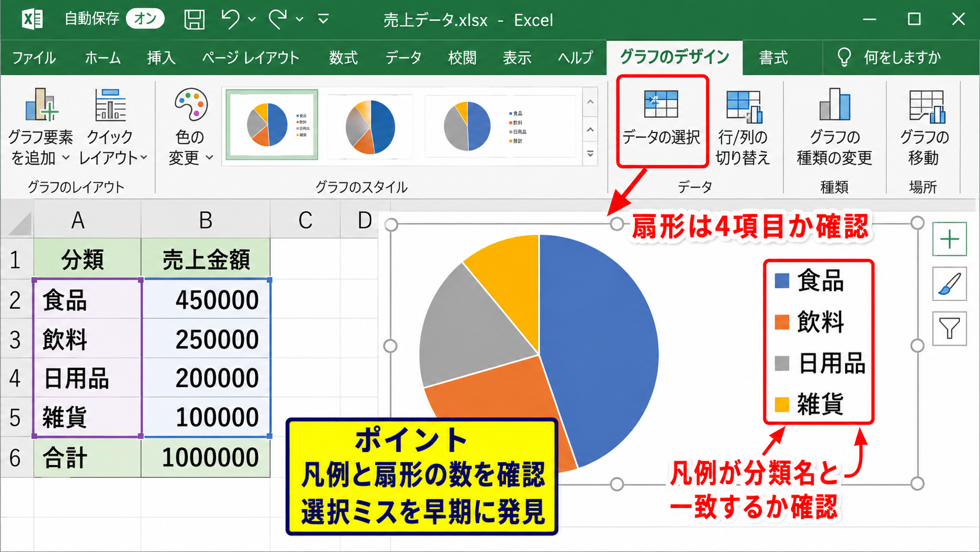Click the 何をしますか search box
The width and height of the screenshot is (980, 552).
tap(889, 57)
